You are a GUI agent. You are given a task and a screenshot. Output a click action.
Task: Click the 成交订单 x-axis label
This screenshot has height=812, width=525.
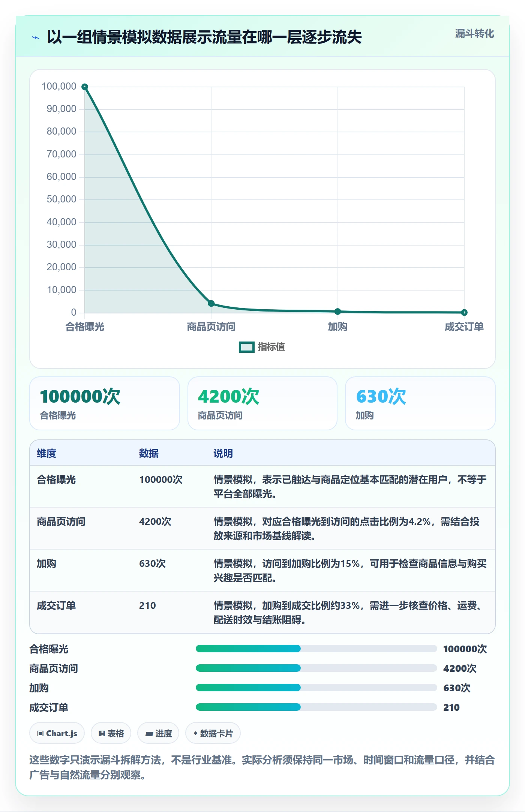[464, 327]
